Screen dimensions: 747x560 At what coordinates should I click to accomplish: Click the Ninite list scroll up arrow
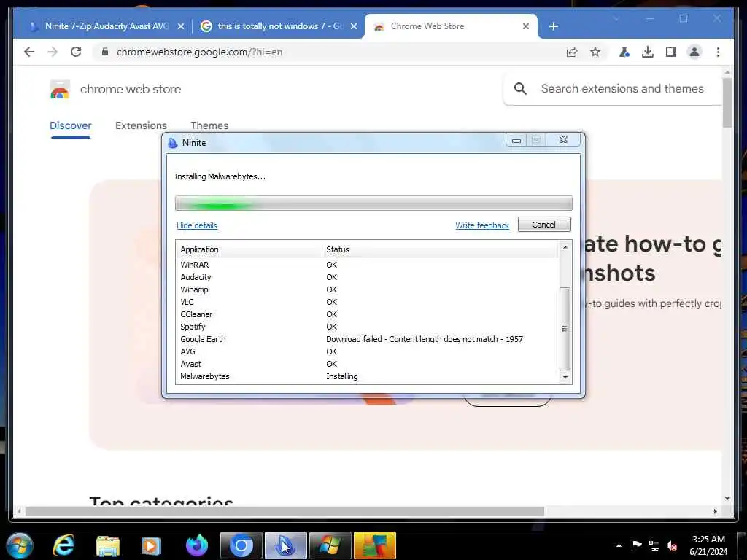pyautogui.click(x=565, y=247)
